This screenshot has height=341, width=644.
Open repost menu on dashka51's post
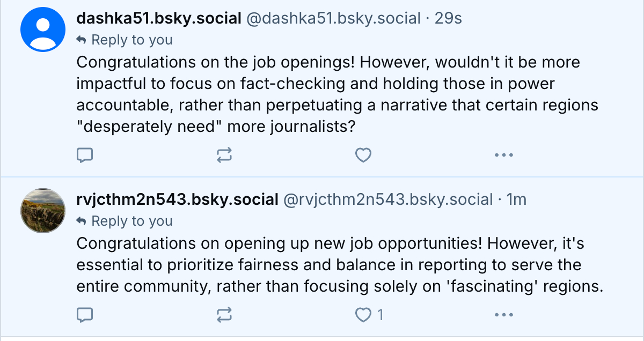point(224,155)
